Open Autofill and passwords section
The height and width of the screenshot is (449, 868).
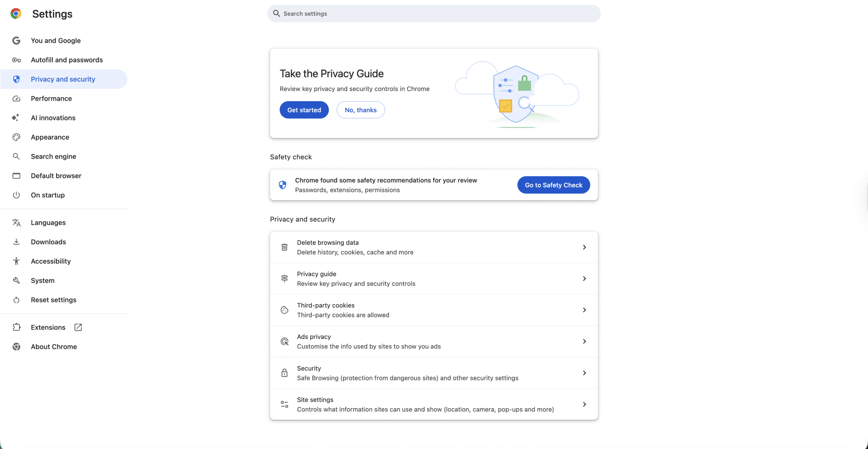click(x=67, y=60)
